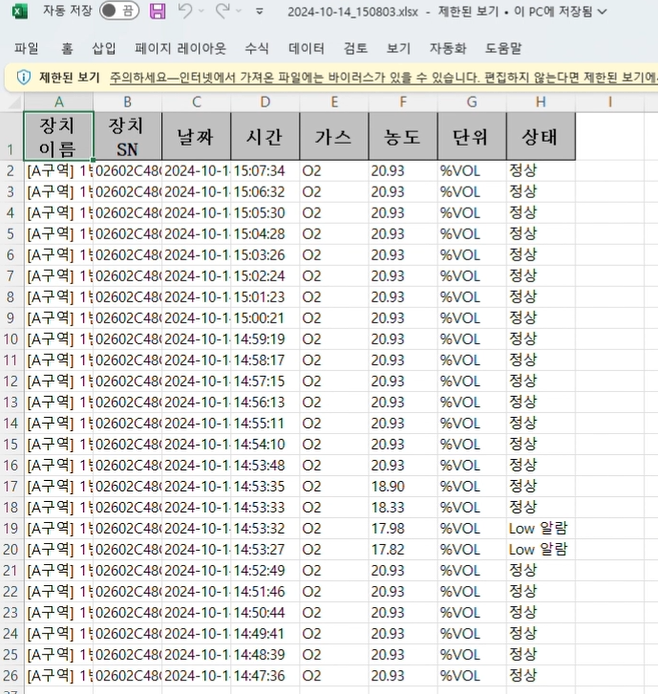Click the Excel application icon
The height and width of the screenshot is (694, 658).
point(19,11)
